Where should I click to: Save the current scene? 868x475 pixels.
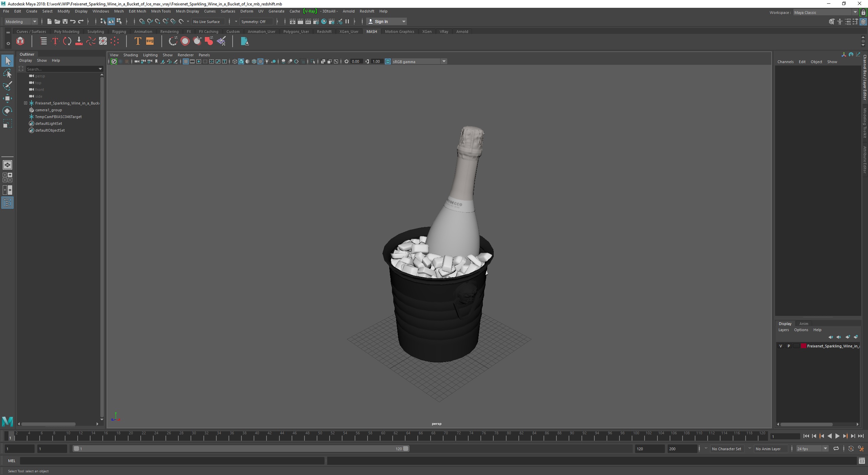click(65, 21)
